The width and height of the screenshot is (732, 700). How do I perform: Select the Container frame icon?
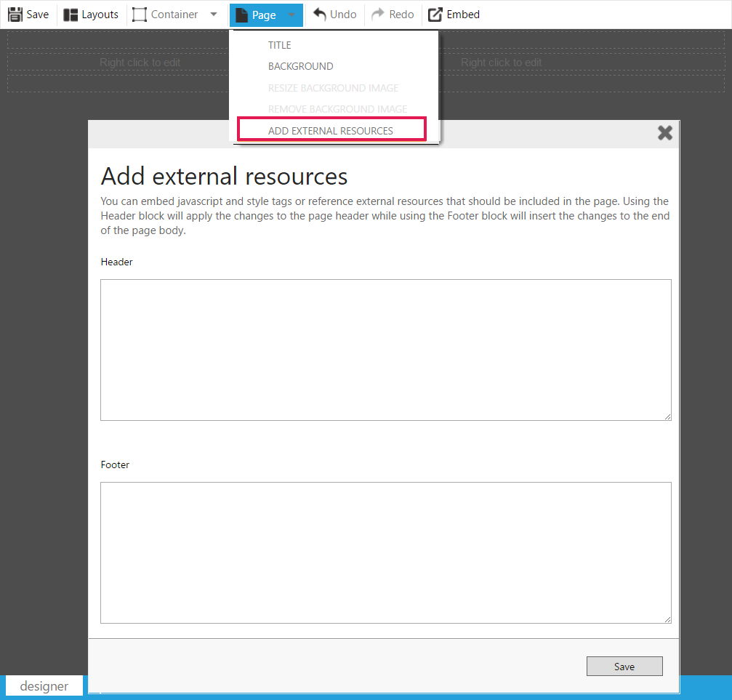[x=140, y=15]
